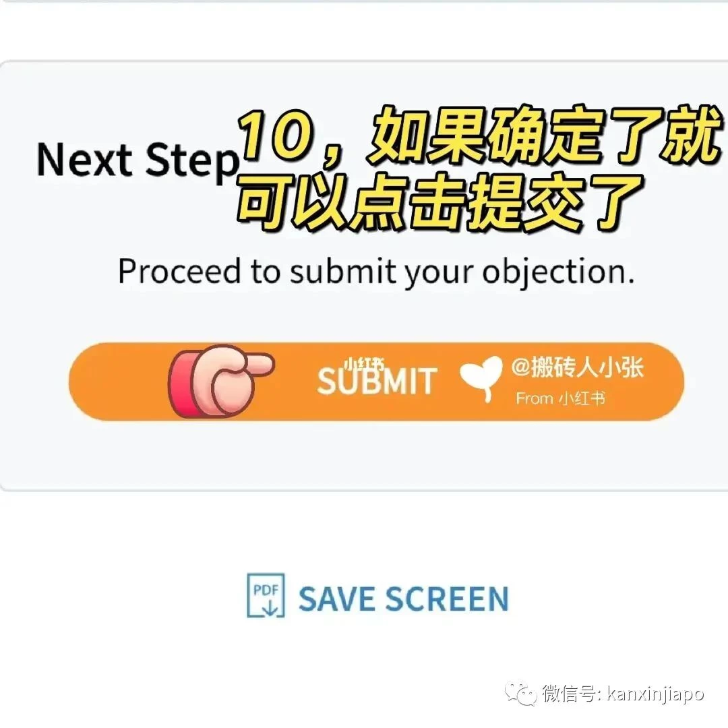Click the 微信号: kanxinjiapo text
Screen dimensions: 728x728
pyautogui.click(x=623, y=694)
